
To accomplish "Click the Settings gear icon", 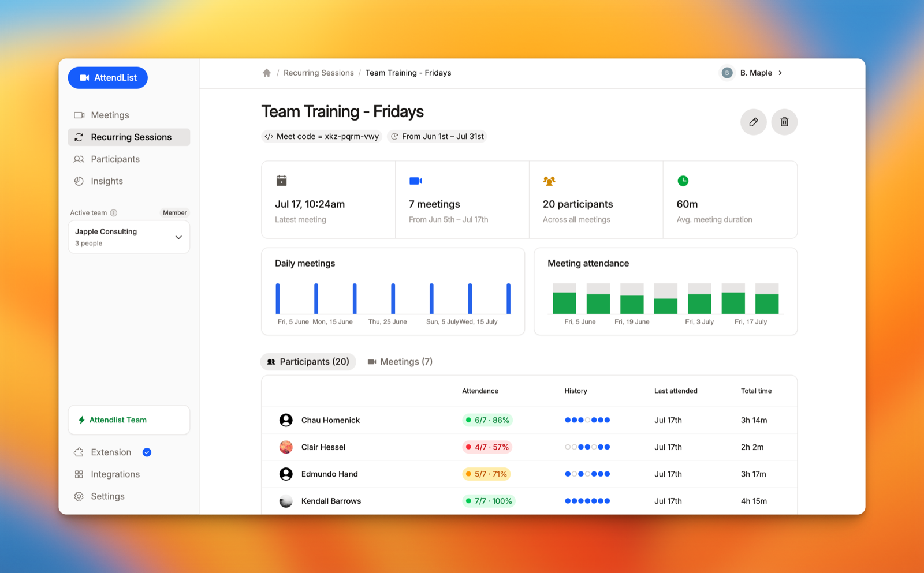I will (79, 496).
